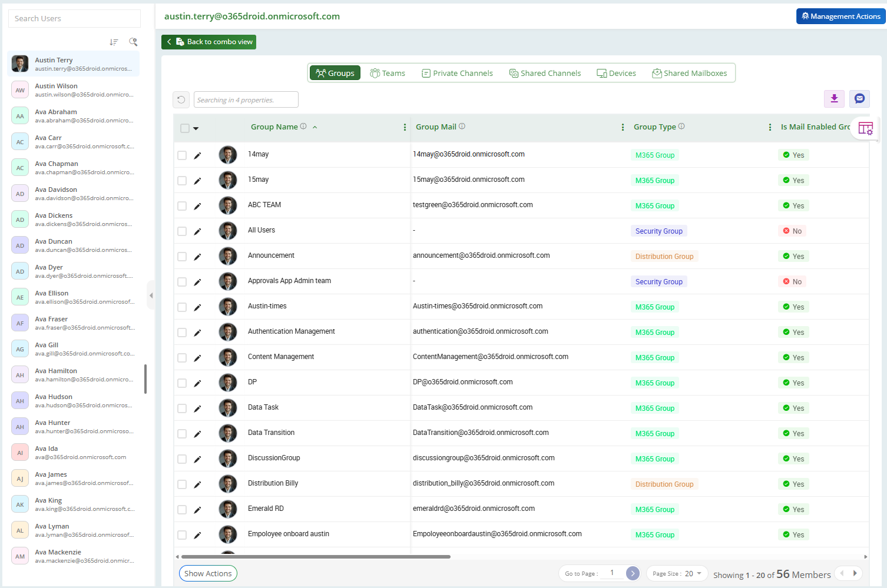Open advanced search in the users sidebar
This screenshot has width=887, height=588.
(x=133, y=42)
